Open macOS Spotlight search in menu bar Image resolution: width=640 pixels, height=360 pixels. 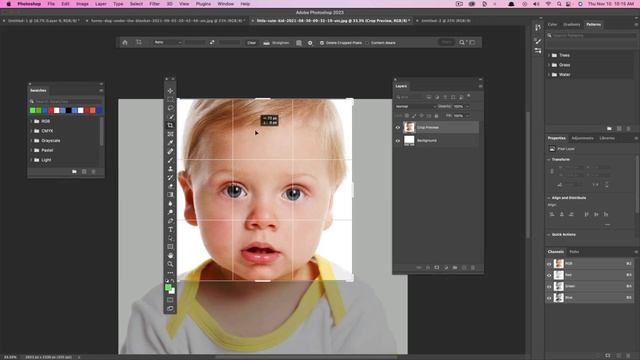coord(559,4)
